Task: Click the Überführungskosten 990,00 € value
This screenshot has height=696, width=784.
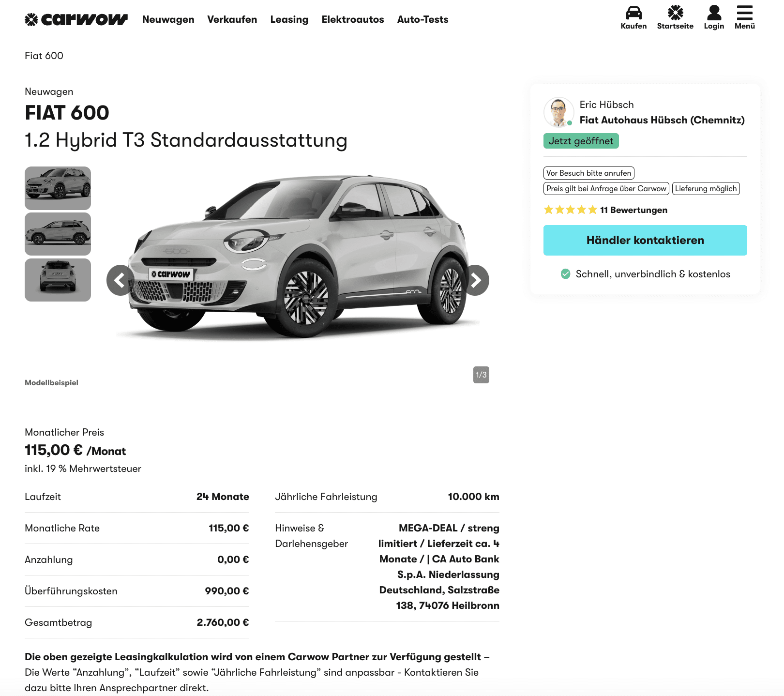Action: click(226, 591)
